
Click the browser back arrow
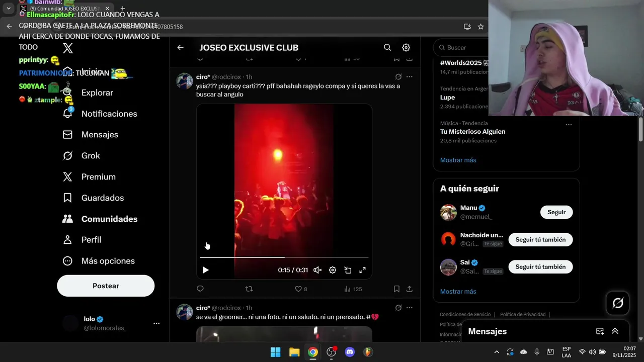[9, 27]
